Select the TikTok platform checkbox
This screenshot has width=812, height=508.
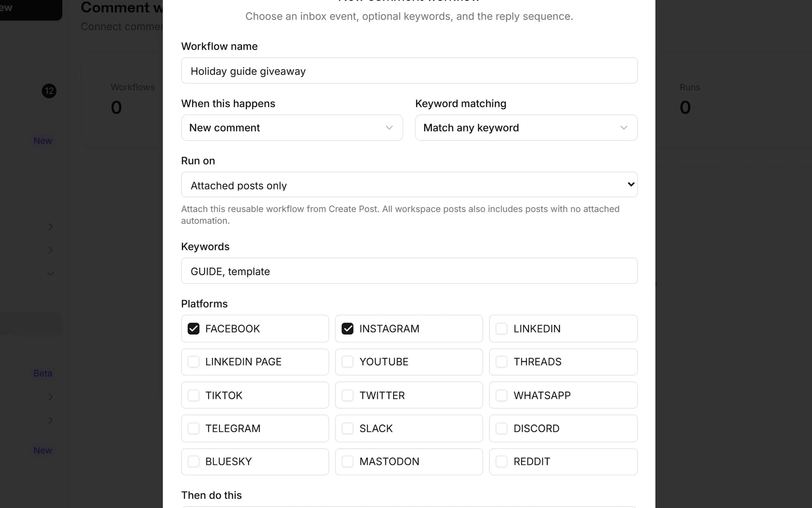193,395
